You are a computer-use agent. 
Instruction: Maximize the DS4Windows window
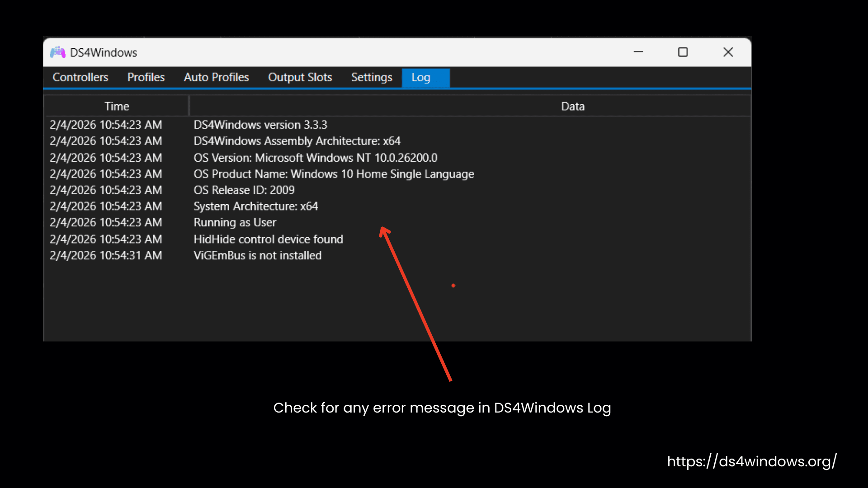tap(683, 52)
